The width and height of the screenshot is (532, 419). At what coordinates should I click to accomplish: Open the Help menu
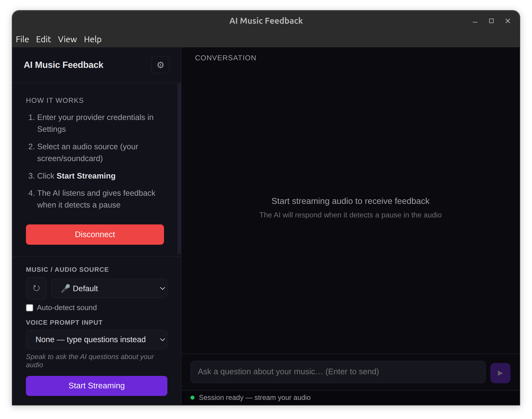pyautogui.click(x=92, y=39)
